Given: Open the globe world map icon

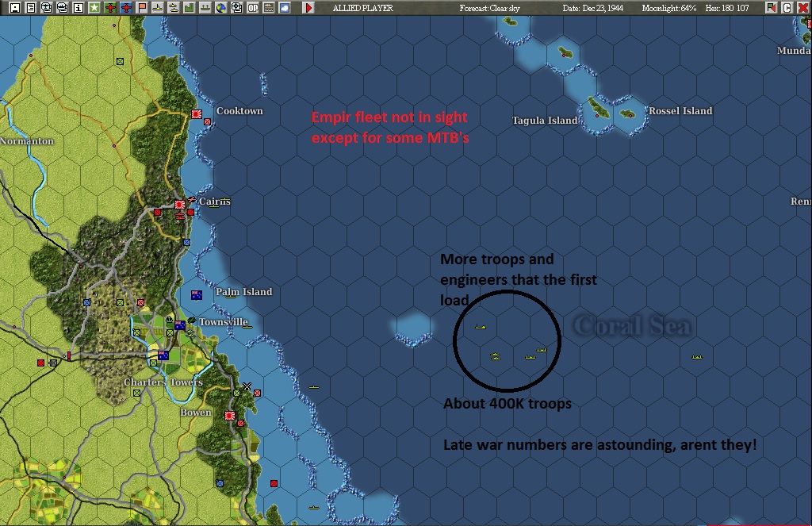Looking at the screenshot, I should click(x=221, y=8).
